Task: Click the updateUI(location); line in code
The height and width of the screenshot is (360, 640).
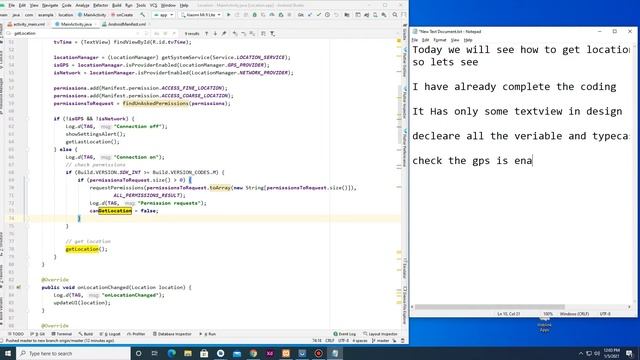Action: tap(82, 303)
